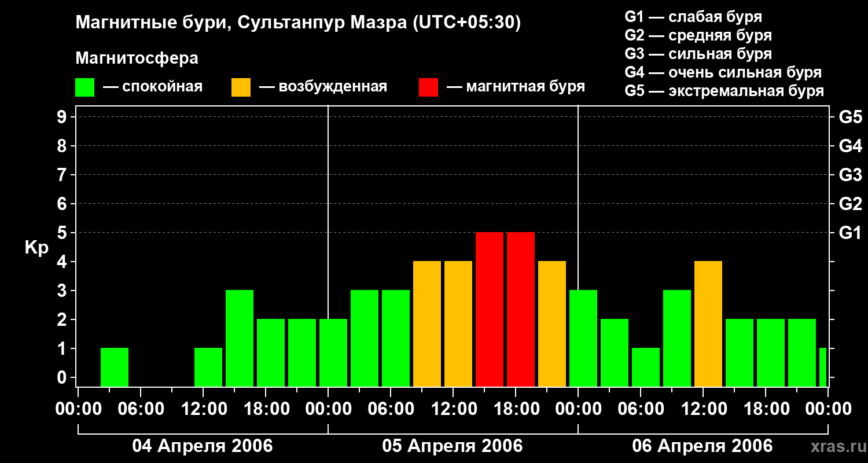Click the '— магнитная буря' legend label

point(516,87)
